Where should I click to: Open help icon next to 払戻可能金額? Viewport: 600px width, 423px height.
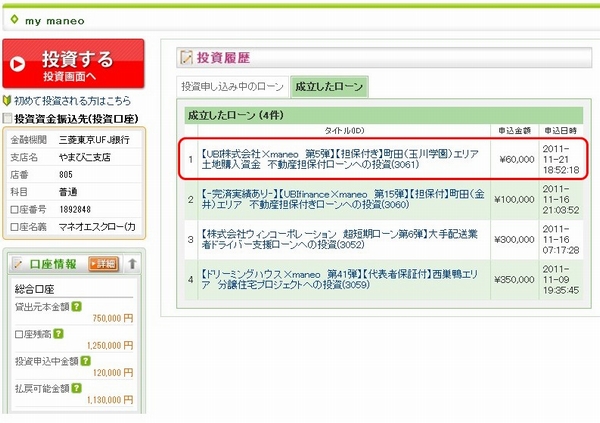[77, 388]
